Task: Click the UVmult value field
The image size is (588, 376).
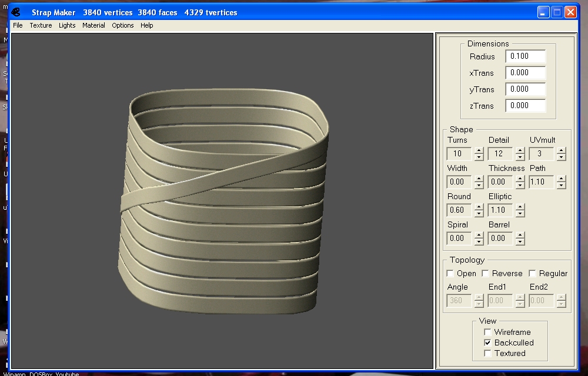Action: click(x=543, y=153)
